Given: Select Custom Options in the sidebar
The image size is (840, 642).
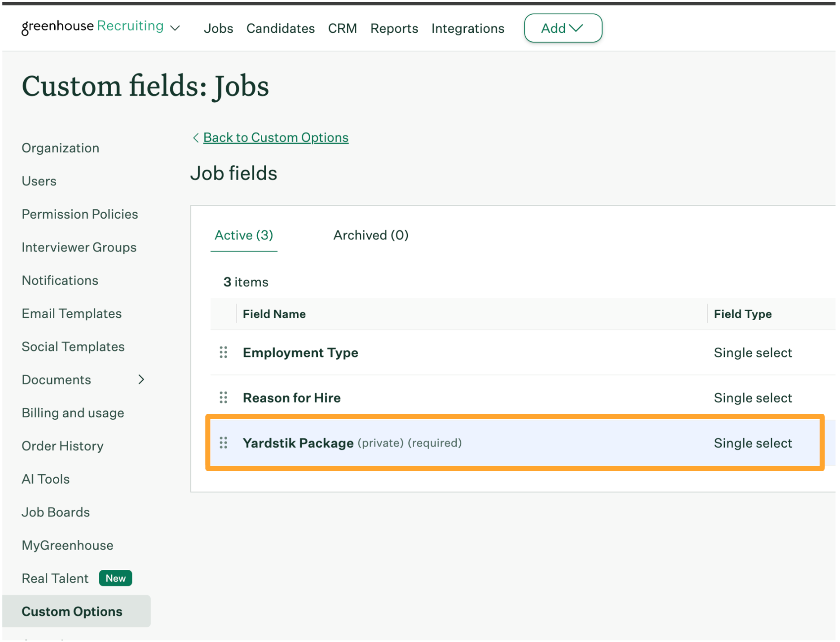Looking at the screenshot, I should pos(76,612).
